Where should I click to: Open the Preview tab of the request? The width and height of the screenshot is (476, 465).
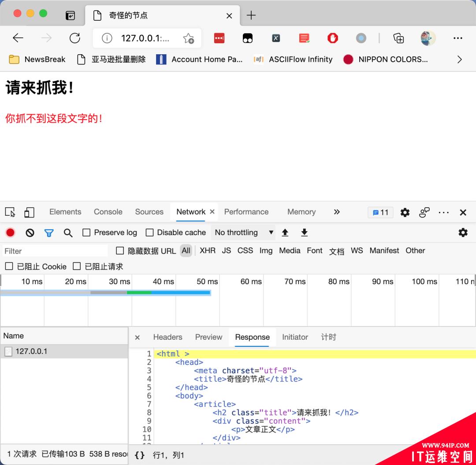208,337
